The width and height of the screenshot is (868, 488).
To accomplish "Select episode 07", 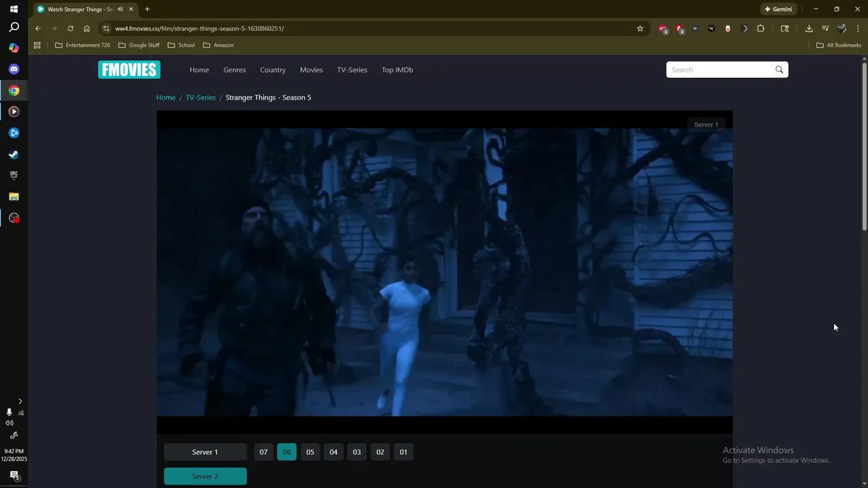I will pyautogui.click(x=264, y=452).
